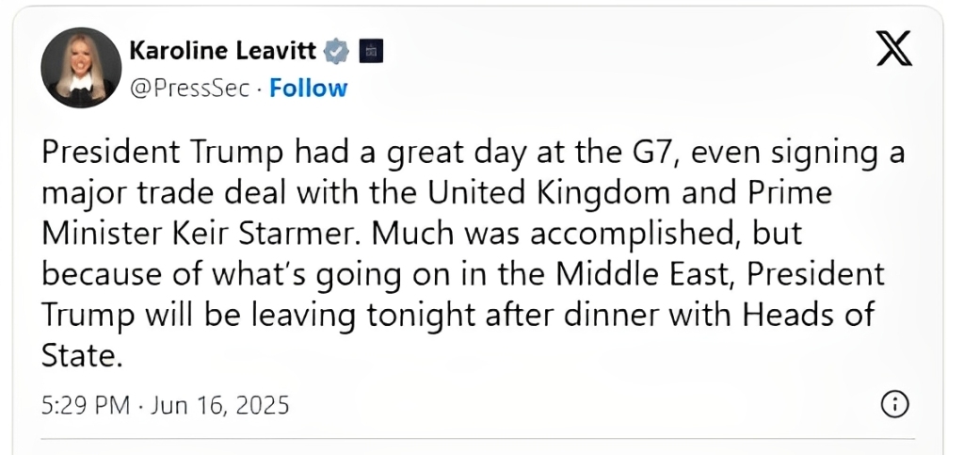The width and height of the screenshot is (980, 455).
Task: Open Karoline Leavitt's profile picture
Action: pos(81,68)
